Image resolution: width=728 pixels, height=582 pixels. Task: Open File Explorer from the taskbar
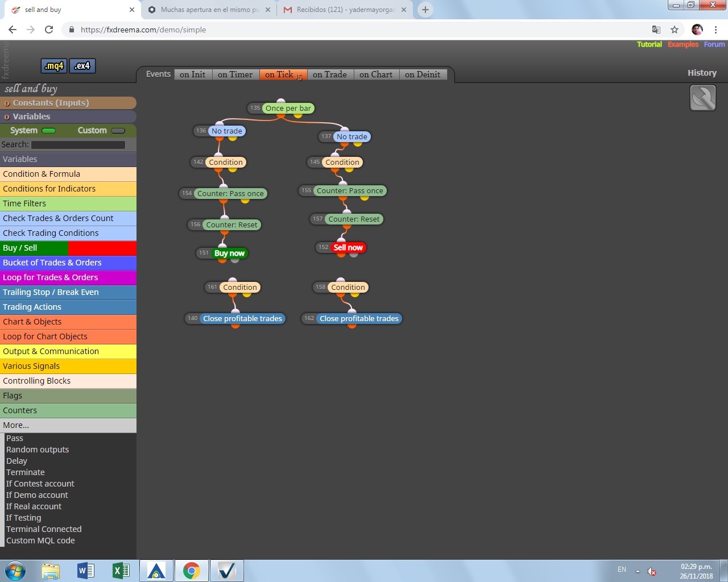[x=50, y=571]
